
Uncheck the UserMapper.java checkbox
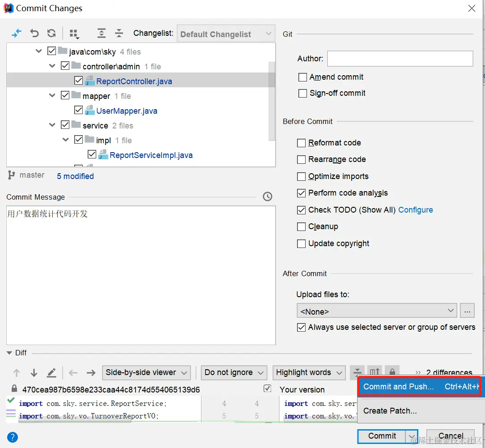click(79, 110)
